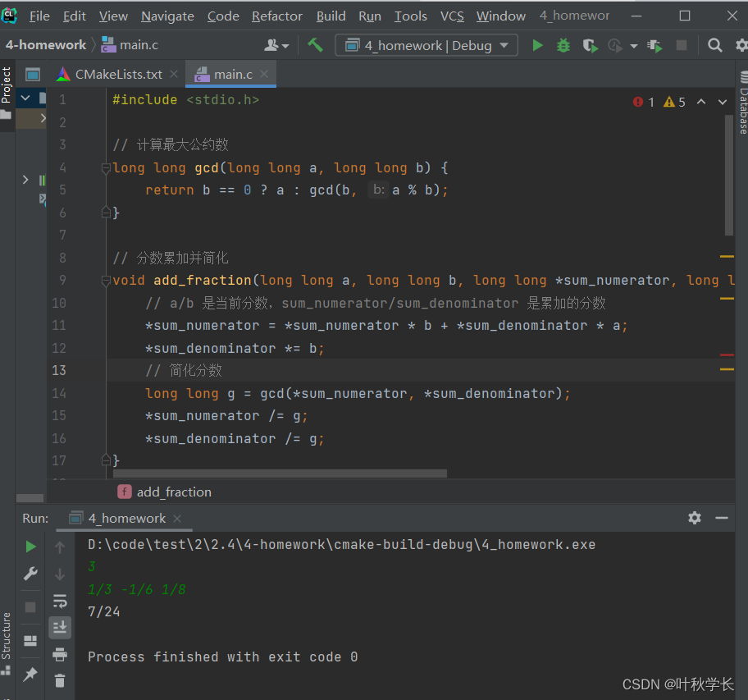Run with Coverage using the shield icon

(x=590, y=46)
